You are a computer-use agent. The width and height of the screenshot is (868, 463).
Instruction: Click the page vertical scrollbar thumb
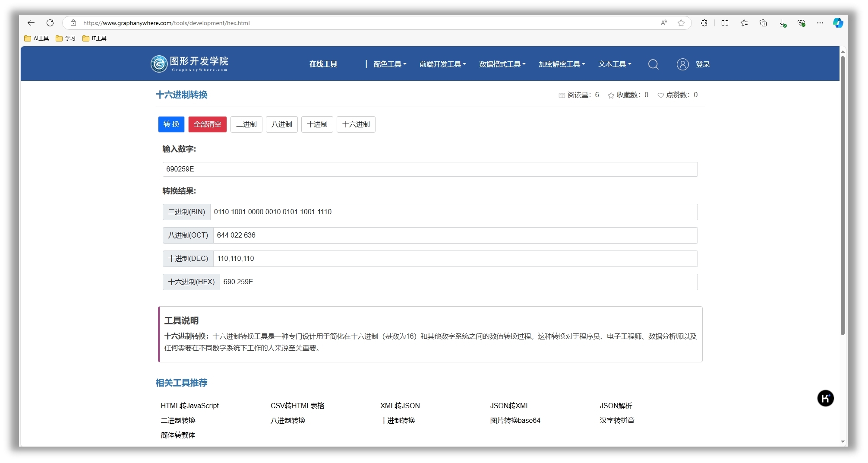pos(843,195)
